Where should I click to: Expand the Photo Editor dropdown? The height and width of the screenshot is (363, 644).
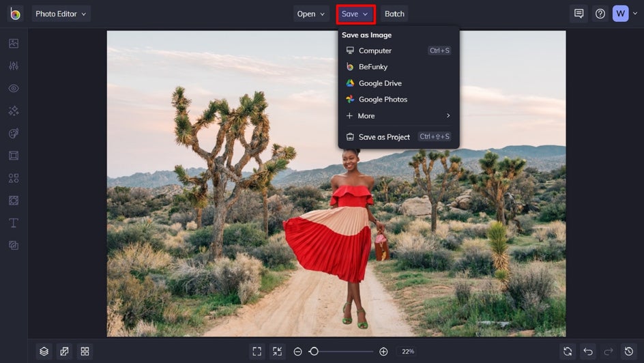click(61, 14)
